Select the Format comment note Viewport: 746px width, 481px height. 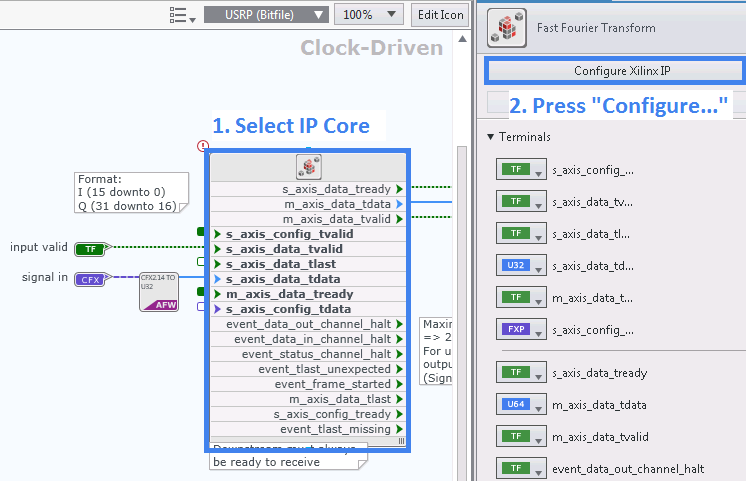pos(127,192)
